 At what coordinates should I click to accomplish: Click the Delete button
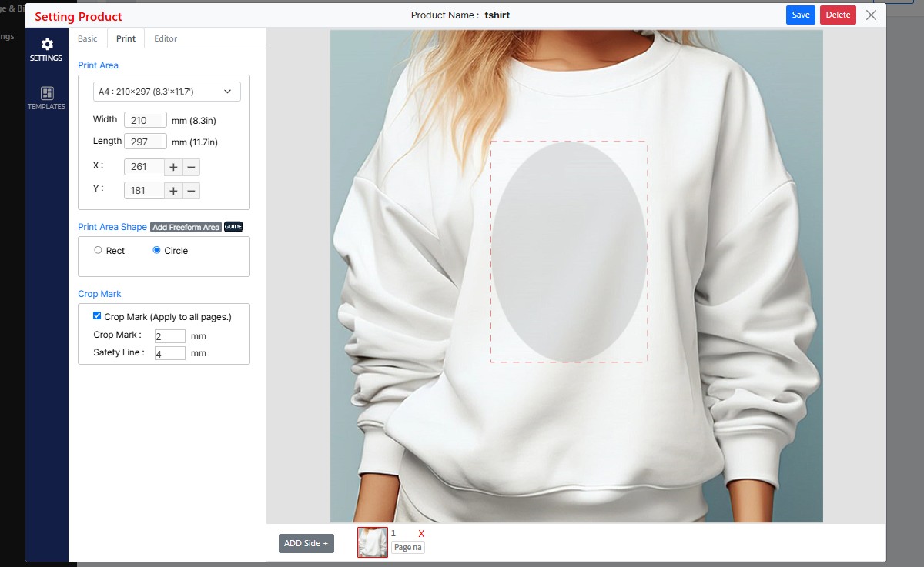pyautogui.click(x=838, y=15)
